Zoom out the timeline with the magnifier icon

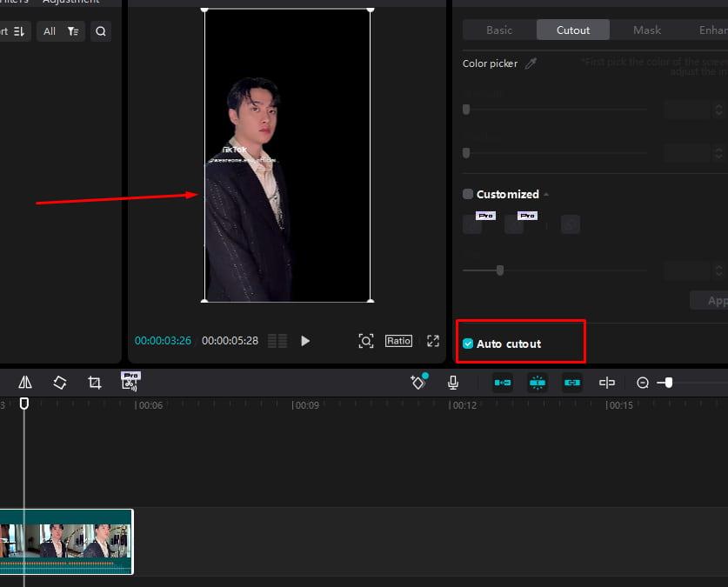[642, 382]
